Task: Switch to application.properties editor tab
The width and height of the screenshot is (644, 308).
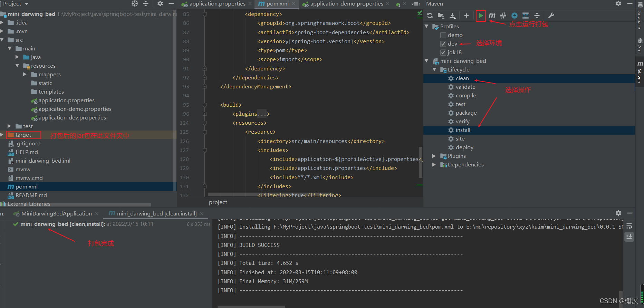Action: point(217,4)
